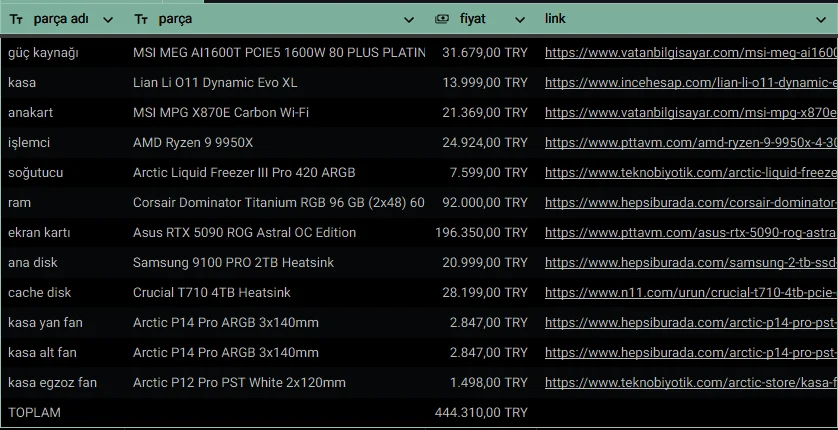Select the 20.999,00 TRY price cell

(481, 262)
